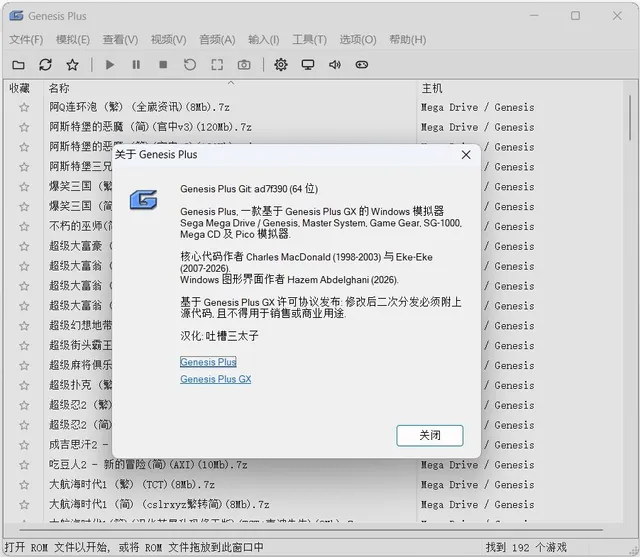The height and width of the screenshot is (557, 640).
Task: Open the Genesis Plus hyperlink
Action: [x=208, y=362]
